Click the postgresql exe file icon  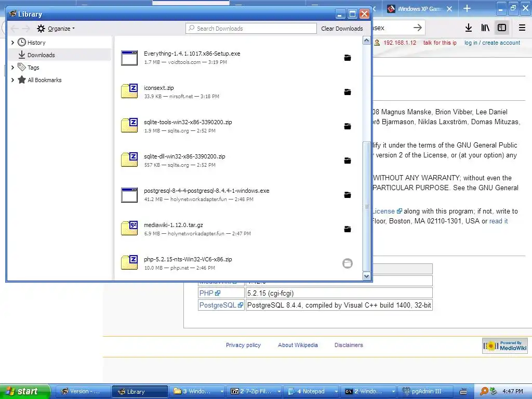(x=129, y=195)
